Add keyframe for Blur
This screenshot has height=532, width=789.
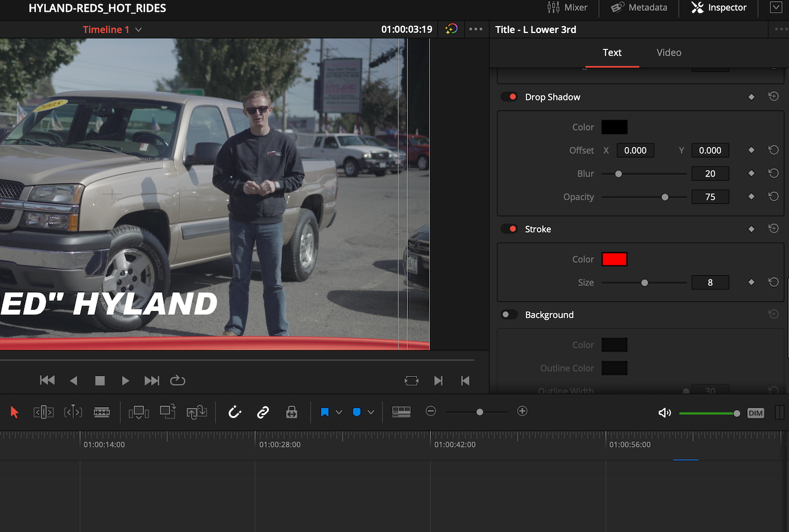(x=751, y=173)
